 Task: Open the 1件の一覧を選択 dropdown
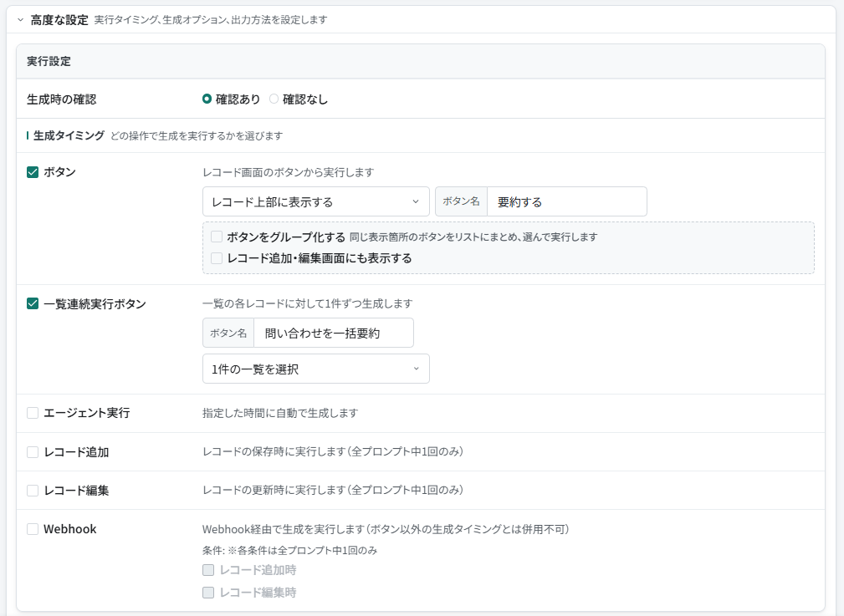click(316, 369)
